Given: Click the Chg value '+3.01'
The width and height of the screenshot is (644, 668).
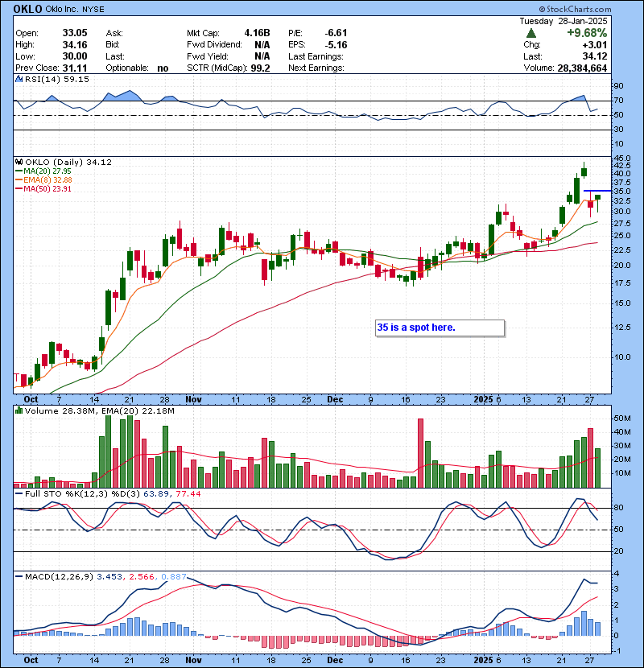Looking at the screenshot, I should click(595, 45).
